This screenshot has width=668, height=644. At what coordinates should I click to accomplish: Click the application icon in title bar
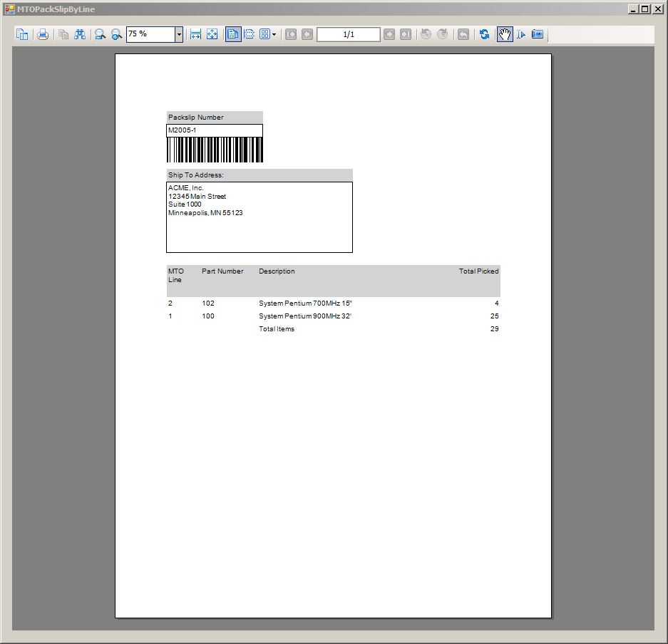[9, 9]
